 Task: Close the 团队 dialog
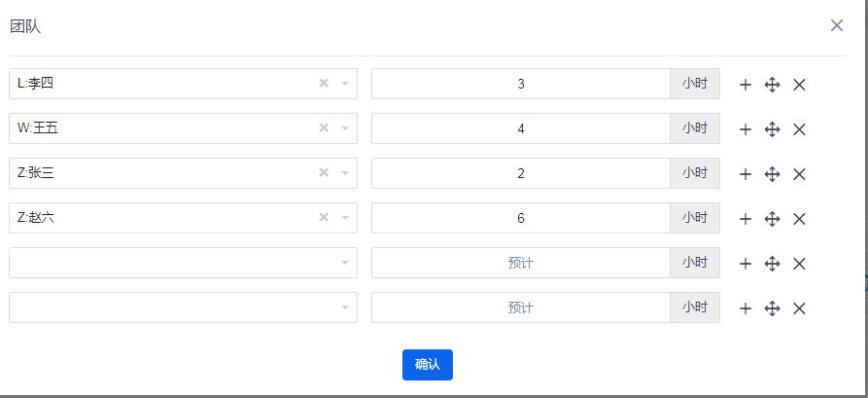click(837, 25)
